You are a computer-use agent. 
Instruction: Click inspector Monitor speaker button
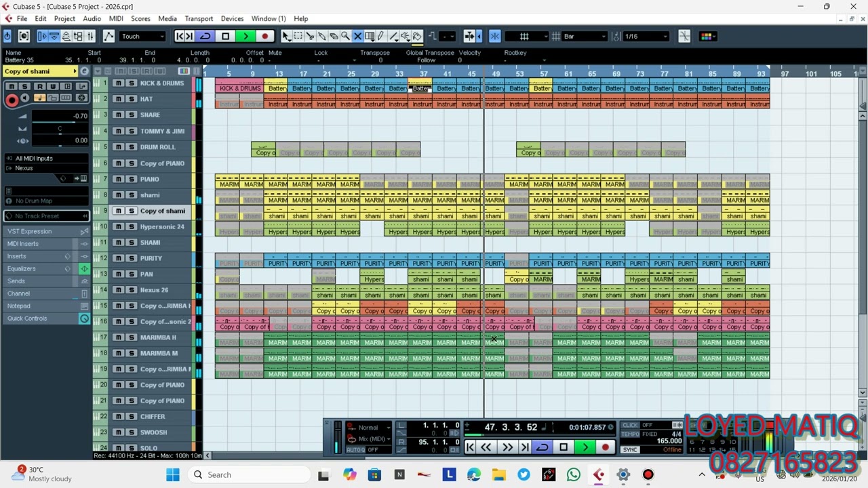25,99
